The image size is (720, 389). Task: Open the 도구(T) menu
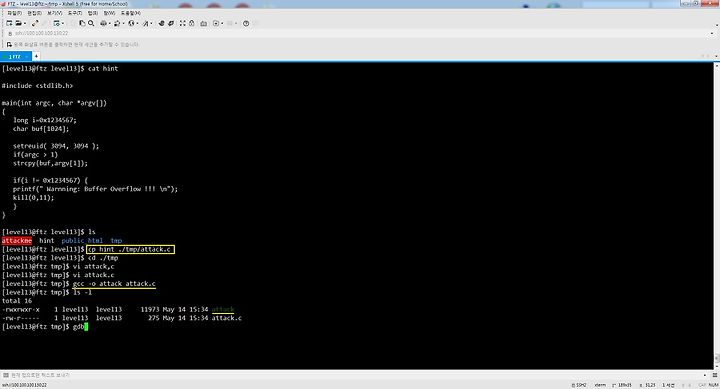75,13
